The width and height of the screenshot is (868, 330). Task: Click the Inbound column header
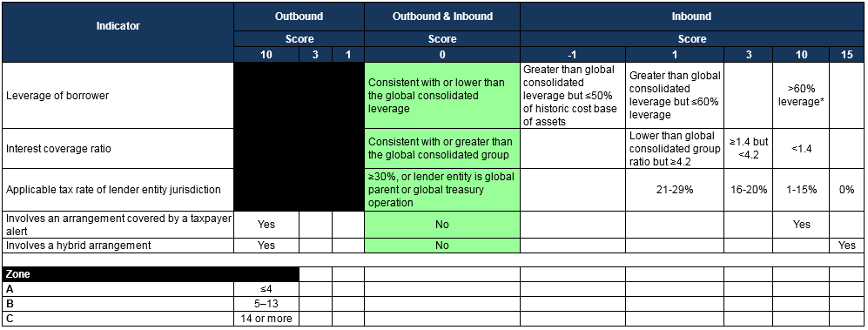[x=691, y=17]
